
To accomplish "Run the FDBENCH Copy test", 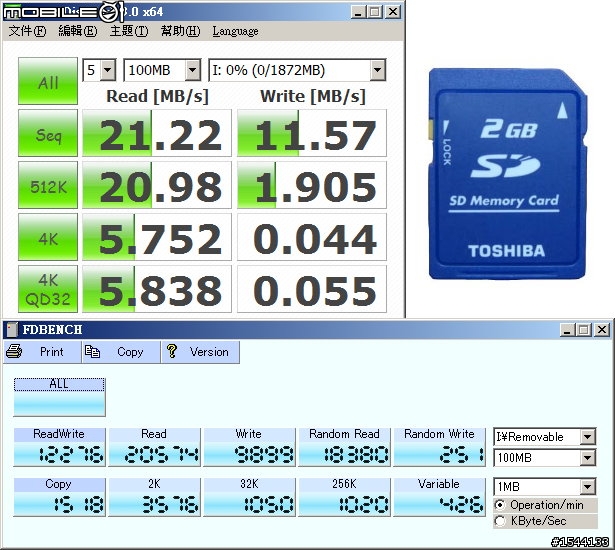I will pos(60,497).
